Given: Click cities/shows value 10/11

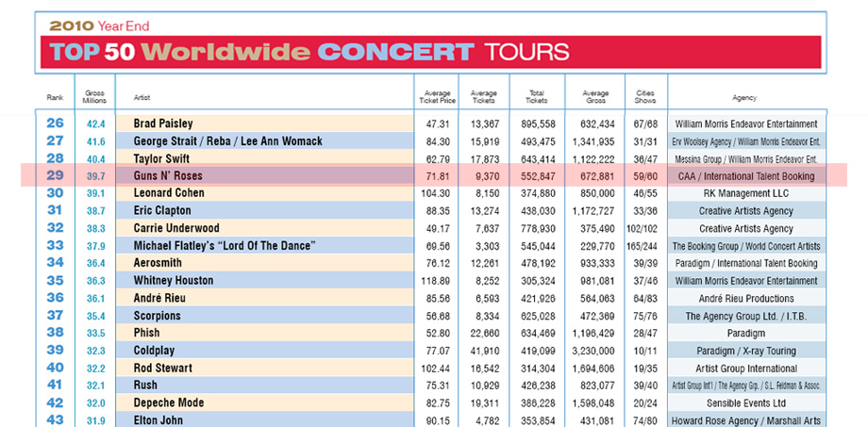Looking at the screenshot, I should pos(645,352).
